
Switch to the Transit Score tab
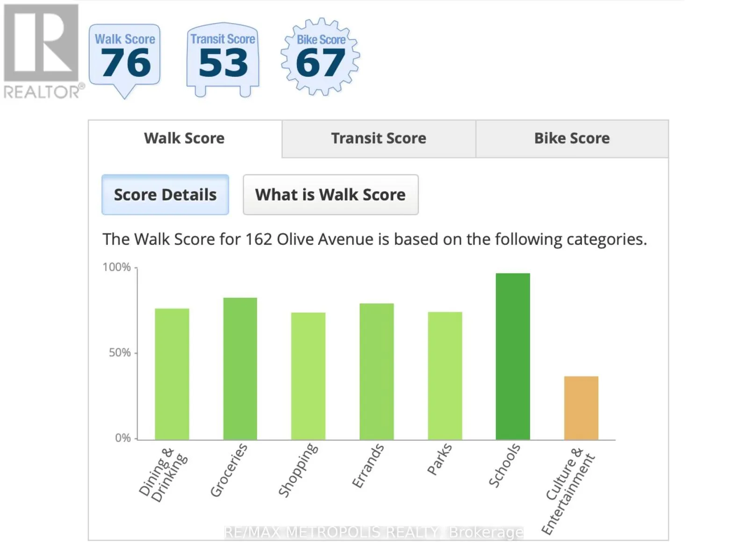point(379,138)
